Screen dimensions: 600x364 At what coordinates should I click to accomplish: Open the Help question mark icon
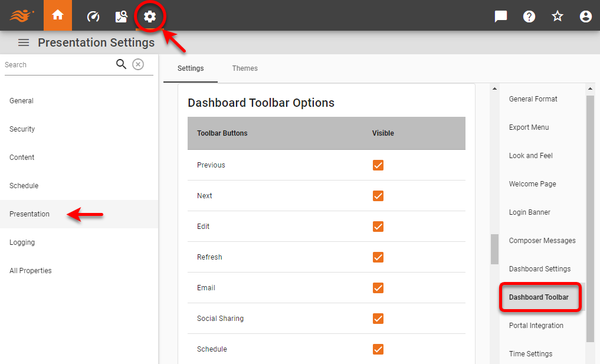(x=529, y=16)
